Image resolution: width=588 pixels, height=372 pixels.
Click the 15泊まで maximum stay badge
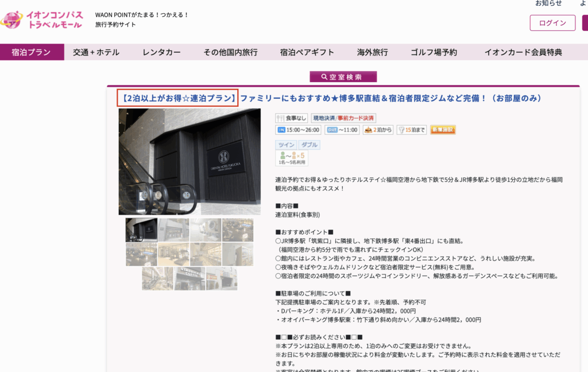coord(412,130)
